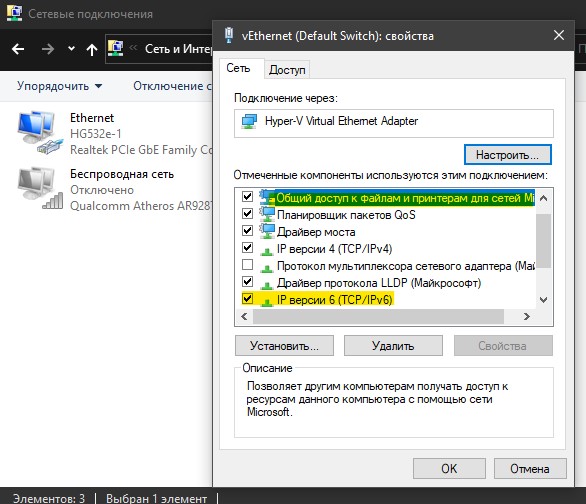Click the IP версии 4 protocol icon
This screenshot has height=504, width=586.
(266, 251)
